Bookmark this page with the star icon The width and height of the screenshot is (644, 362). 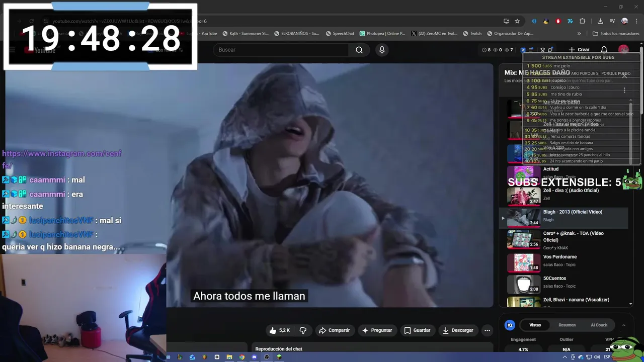517,21
